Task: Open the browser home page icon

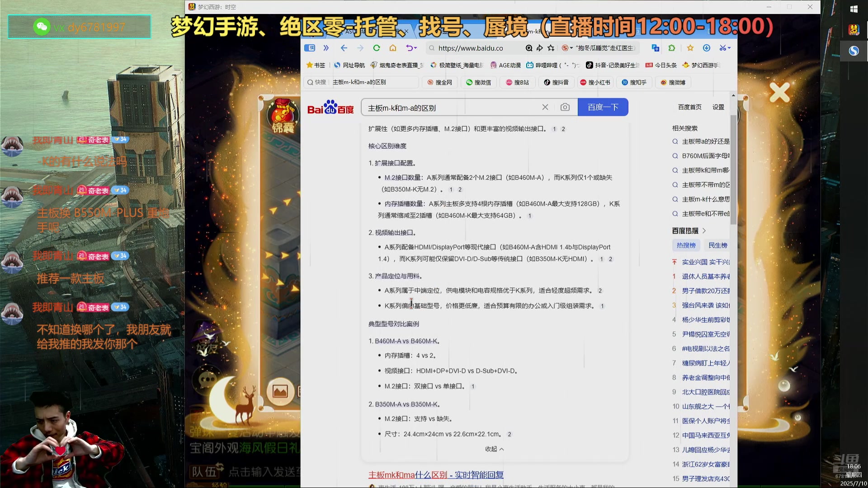Action: click(x=393, y=48)
